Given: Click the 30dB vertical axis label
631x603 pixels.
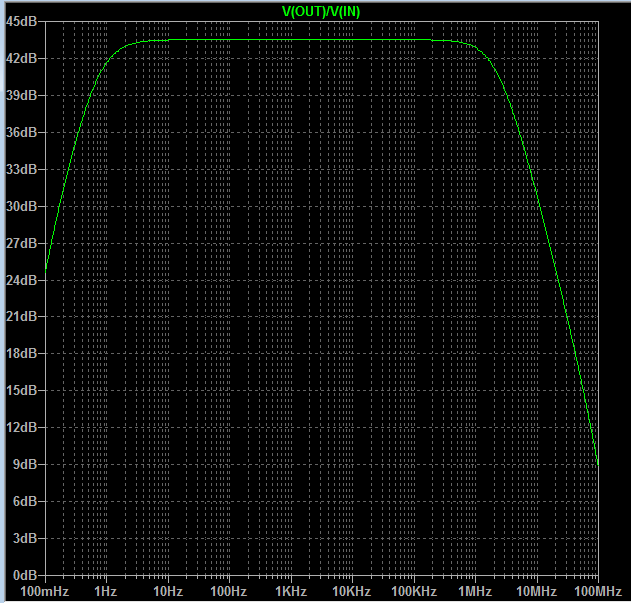Looking at the screenshot, I should coord(21,206).
